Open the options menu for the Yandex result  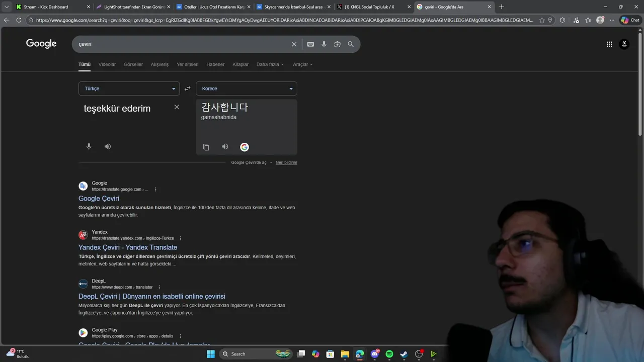[x=181, y=238]
